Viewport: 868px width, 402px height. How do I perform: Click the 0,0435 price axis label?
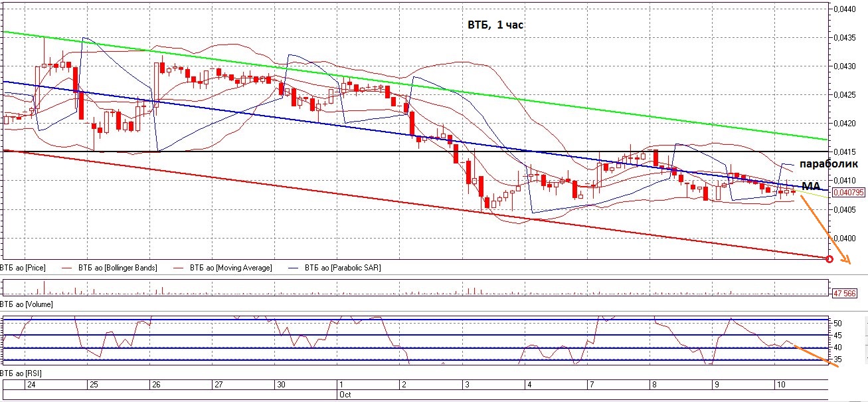pyautogui.click(x=845, y=37)
